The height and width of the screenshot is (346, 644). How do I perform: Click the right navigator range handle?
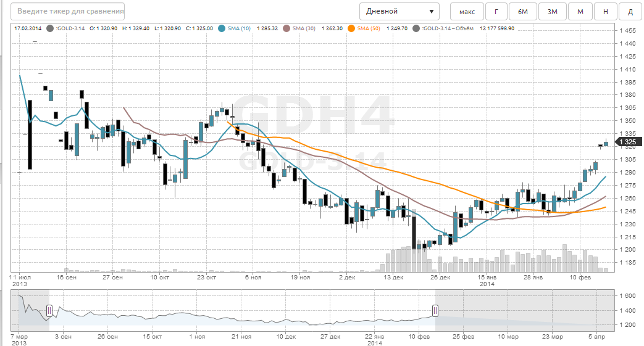click(x=435, y=311)
